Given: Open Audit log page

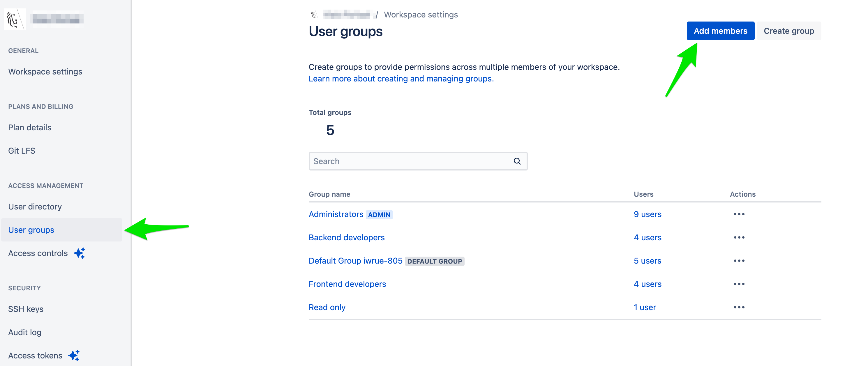Looking at the screenshot, I should point(25,332).
